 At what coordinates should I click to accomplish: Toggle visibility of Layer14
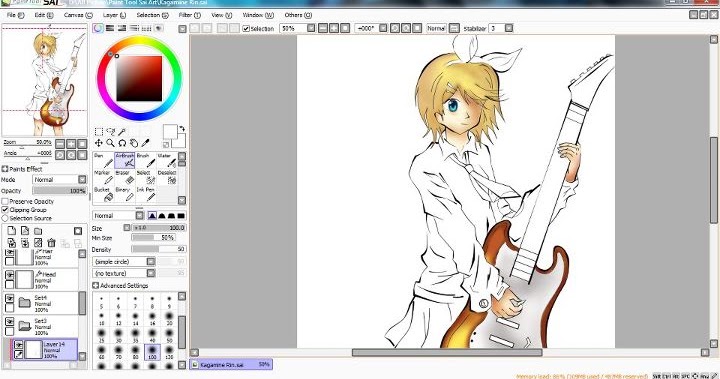[x=18, y=345]
